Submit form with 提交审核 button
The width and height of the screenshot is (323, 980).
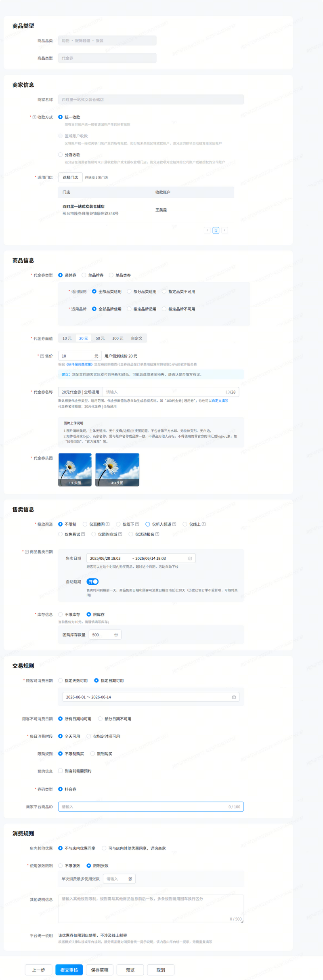click(69, 970)
